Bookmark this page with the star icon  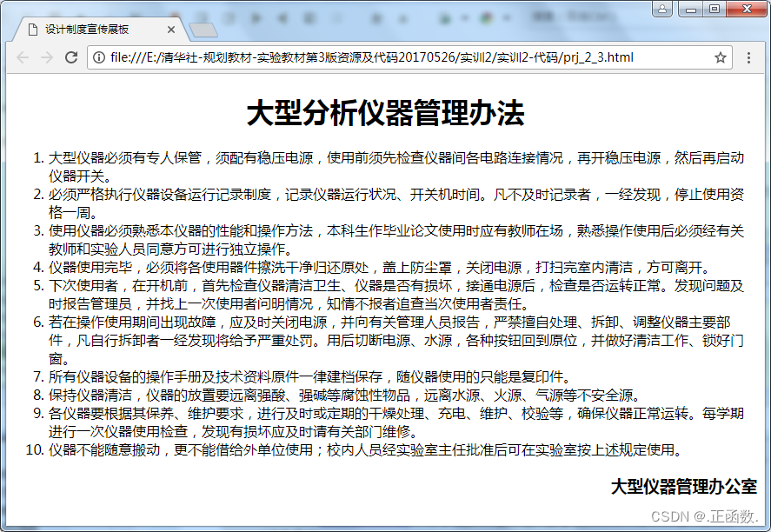tap(721, 57)
